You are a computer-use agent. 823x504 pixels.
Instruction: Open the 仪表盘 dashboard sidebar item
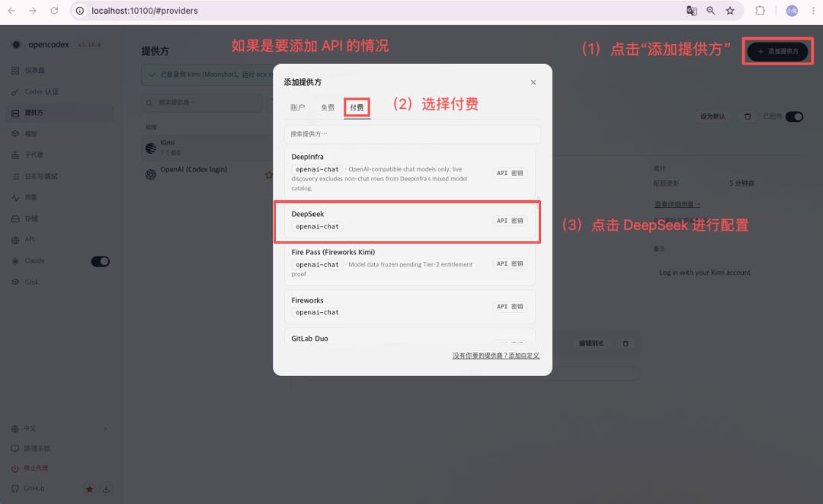[x=59, y=70]
